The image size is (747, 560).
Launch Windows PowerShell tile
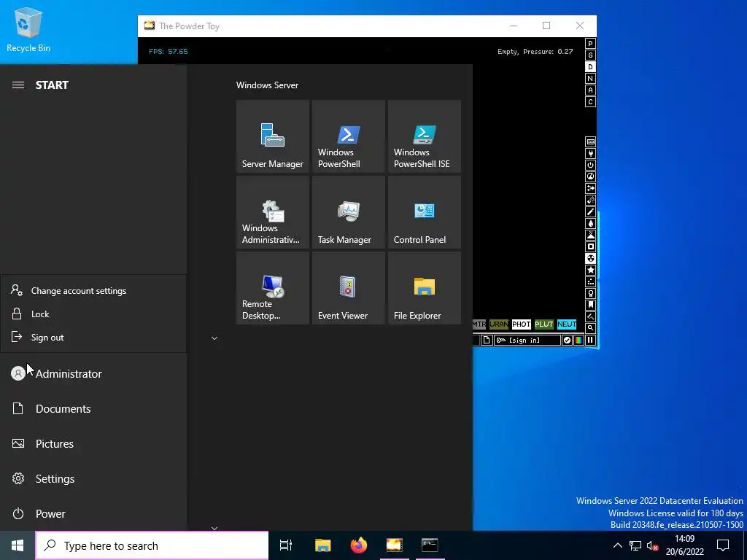(x=348, y=136)
